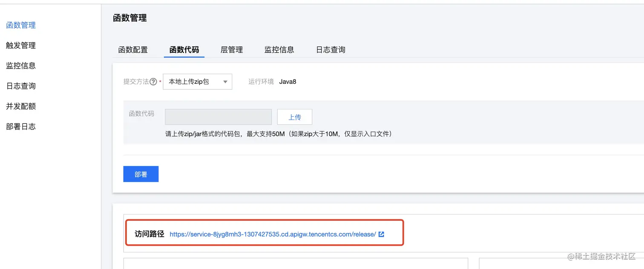Open 触发管理 in the sidebar
Viewport: 644px width, 269px height.
(21, 46)
